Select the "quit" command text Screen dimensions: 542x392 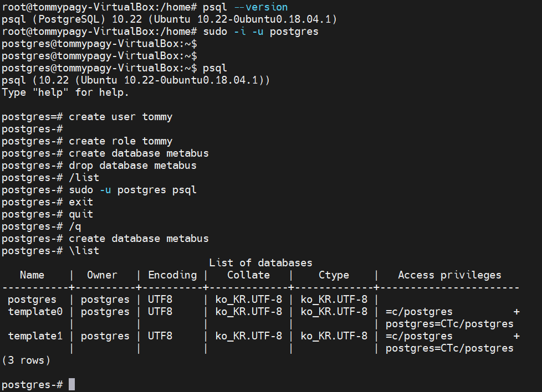click(x=81, y=214)
